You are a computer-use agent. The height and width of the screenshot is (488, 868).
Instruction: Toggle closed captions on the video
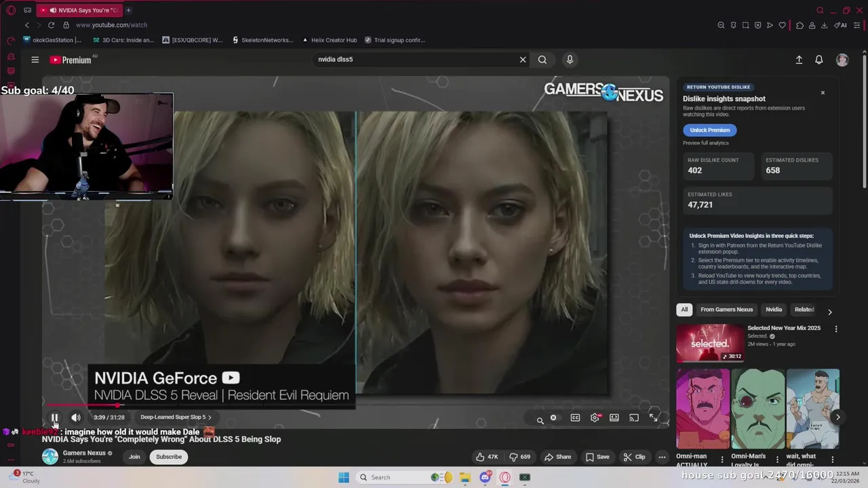click(x=575, y=418)
